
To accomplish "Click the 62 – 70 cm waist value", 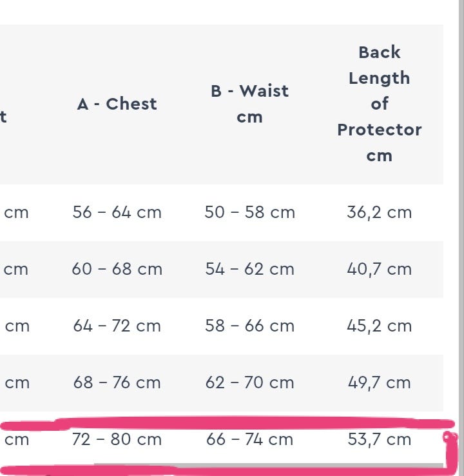I will coord(249,382).
